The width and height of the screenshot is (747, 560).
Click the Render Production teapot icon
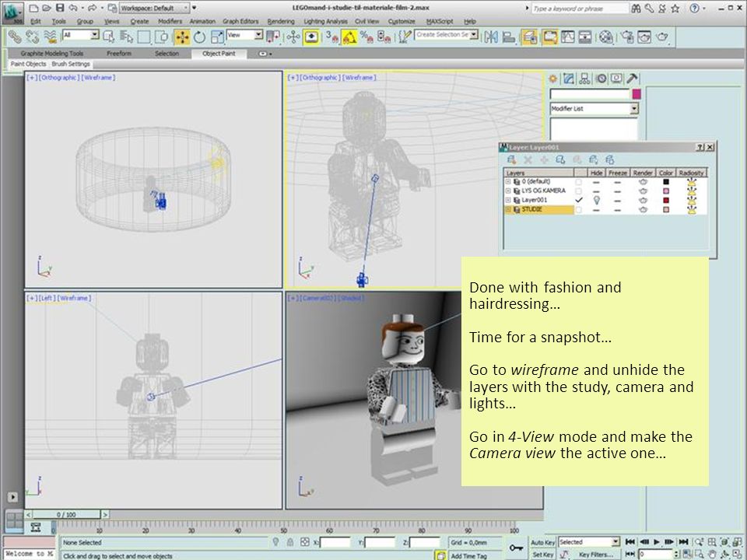(662, 37)
